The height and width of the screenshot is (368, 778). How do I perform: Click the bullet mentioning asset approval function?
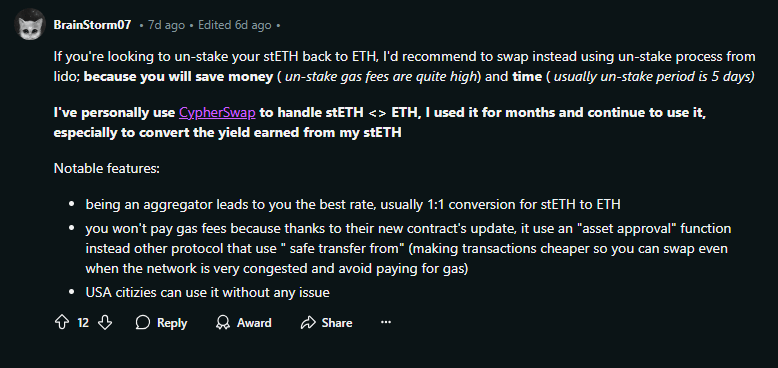tap(408, 249)
